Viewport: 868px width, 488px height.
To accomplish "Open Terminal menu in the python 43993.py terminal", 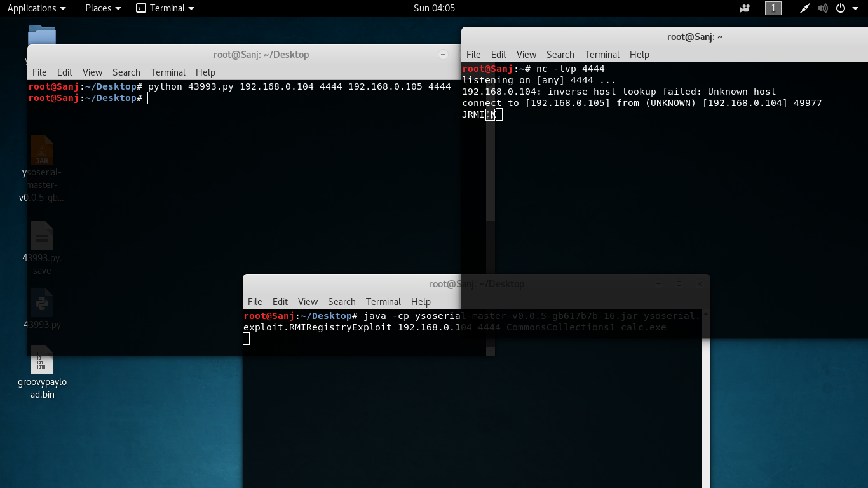I will (x=168, y=72).
